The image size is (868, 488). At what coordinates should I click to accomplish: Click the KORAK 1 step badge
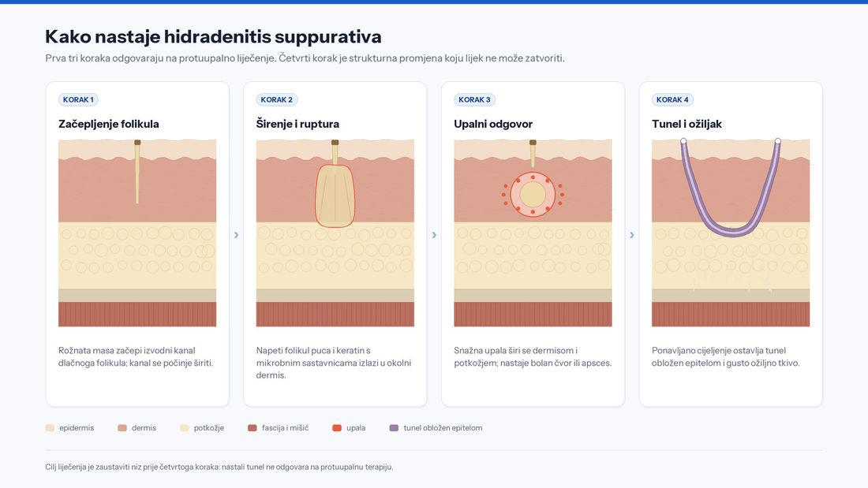78,99
